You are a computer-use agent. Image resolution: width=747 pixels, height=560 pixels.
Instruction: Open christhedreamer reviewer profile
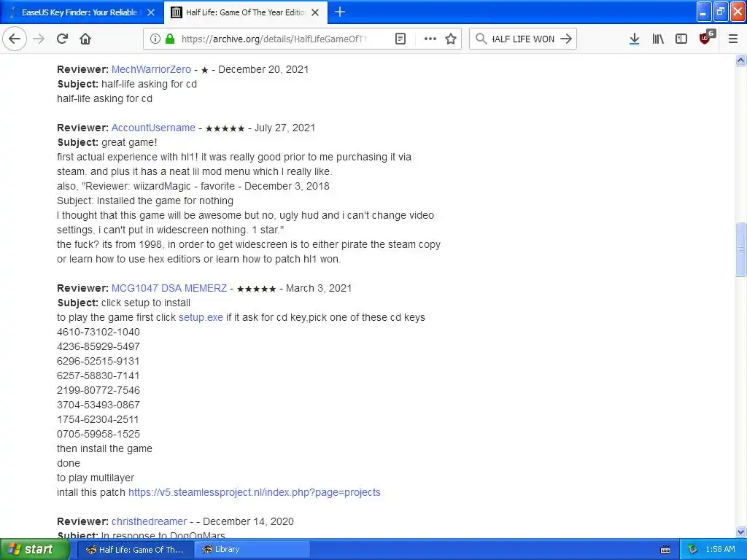(x=149, y=521)
